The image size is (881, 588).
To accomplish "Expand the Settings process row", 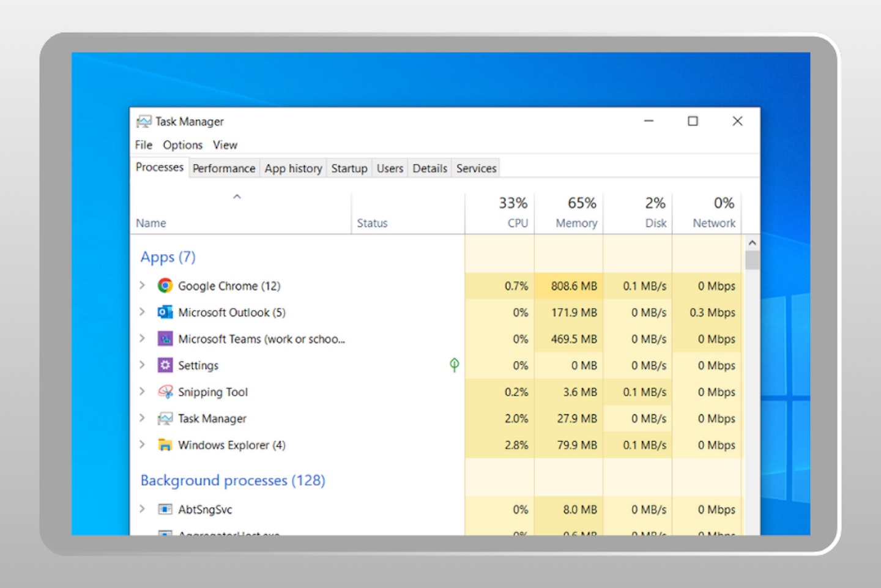I will 142,365.
